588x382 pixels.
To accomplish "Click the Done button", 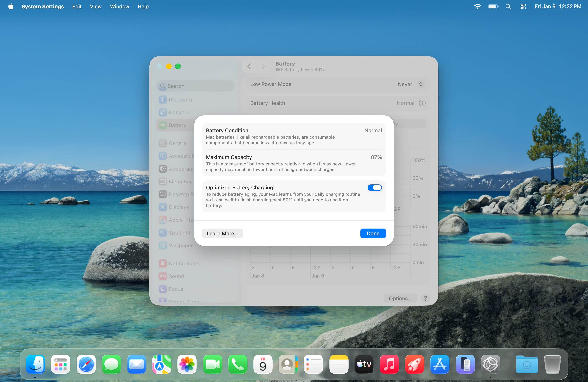I will coord(373,233).
